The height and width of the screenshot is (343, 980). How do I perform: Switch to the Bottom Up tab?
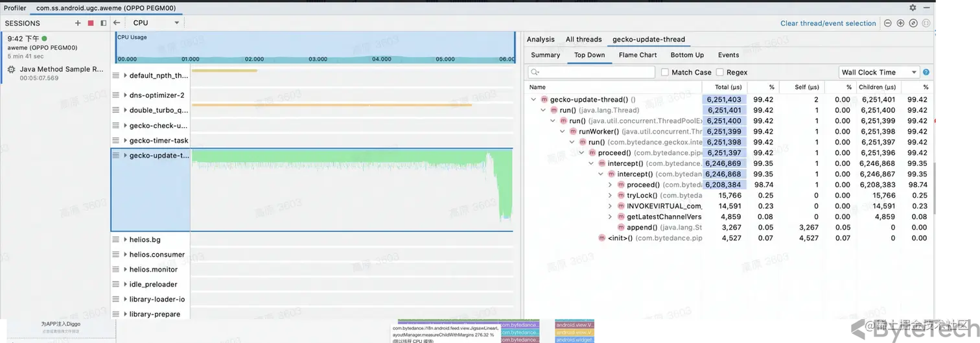click(x=687, y=55)
